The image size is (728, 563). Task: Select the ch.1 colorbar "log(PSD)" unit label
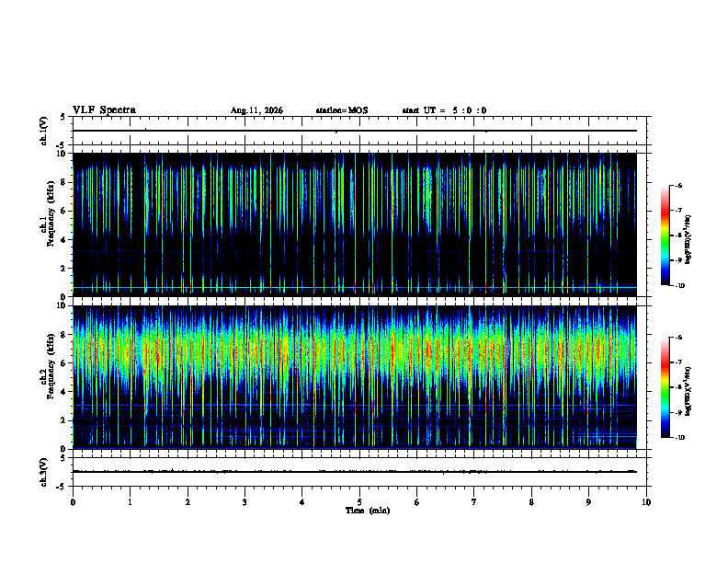point(688,240)
